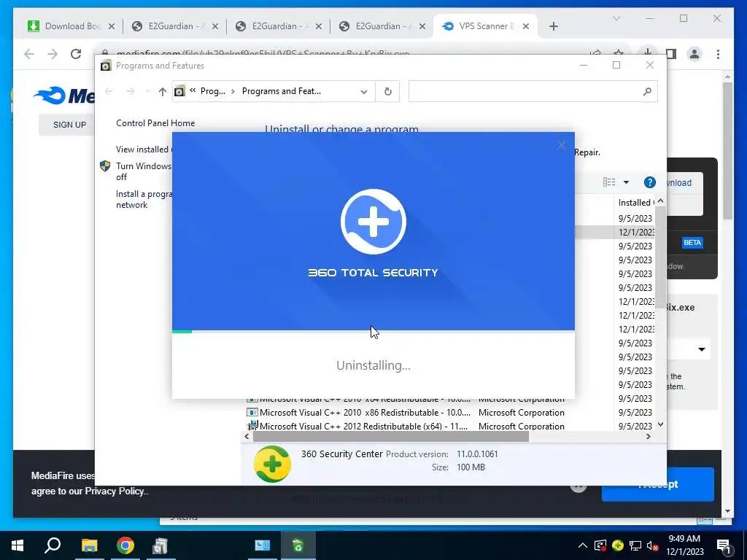Open Control Panel Home link

point(155,122)
